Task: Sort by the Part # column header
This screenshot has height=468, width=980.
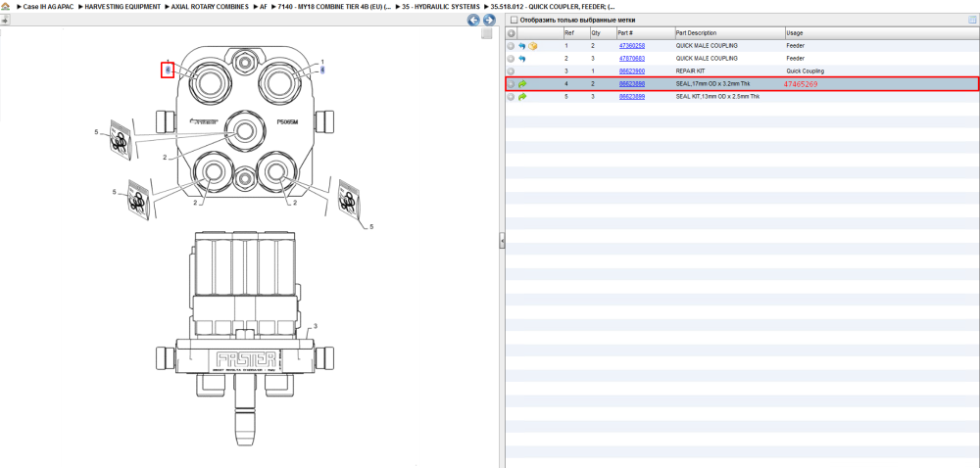Action: click(x=645, y=33)
